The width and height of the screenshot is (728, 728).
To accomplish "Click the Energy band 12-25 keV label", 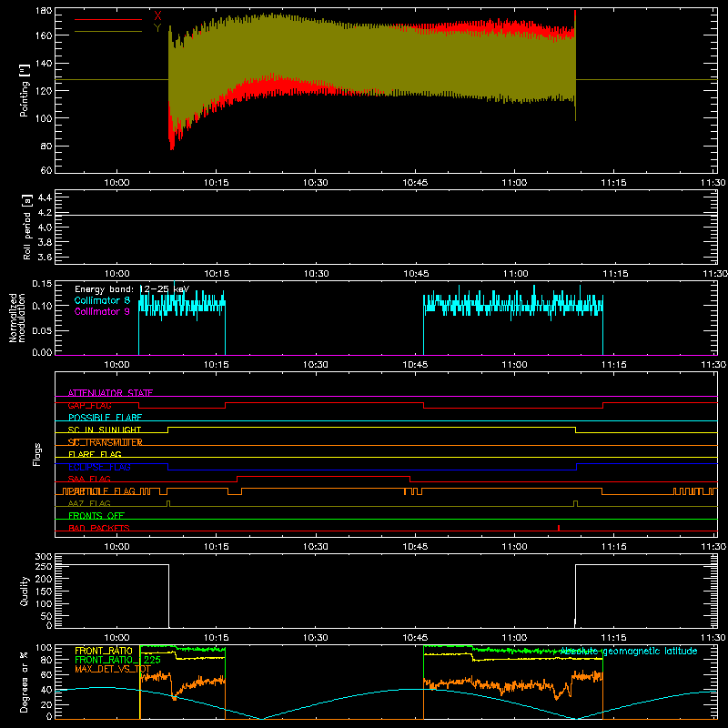I will (132, 289).
